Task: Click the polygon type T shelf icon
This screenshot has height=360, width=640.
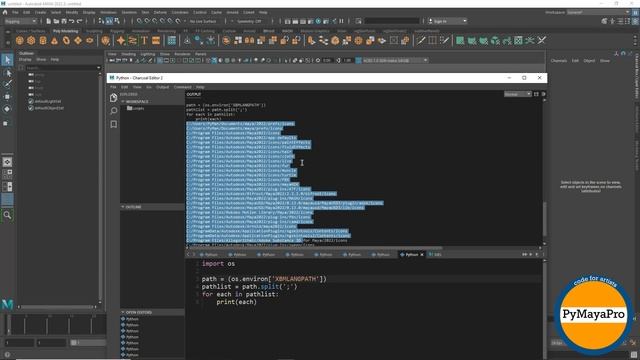Action: 144,40
